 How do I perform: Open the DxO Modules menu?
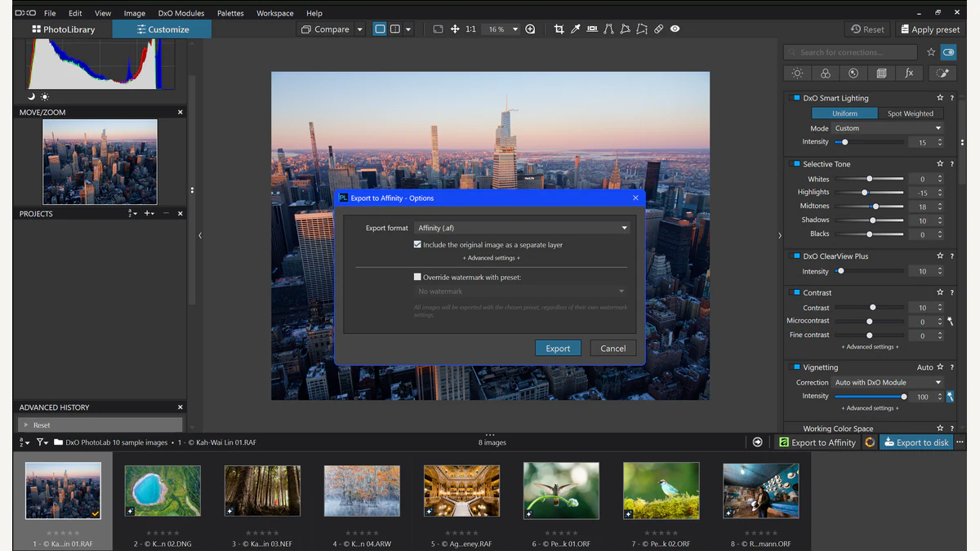[x=181, y=13]
